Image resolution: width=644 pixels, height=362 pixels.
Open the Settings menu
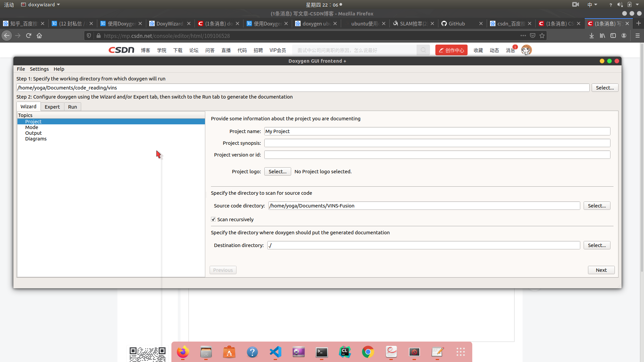point(39,69)
